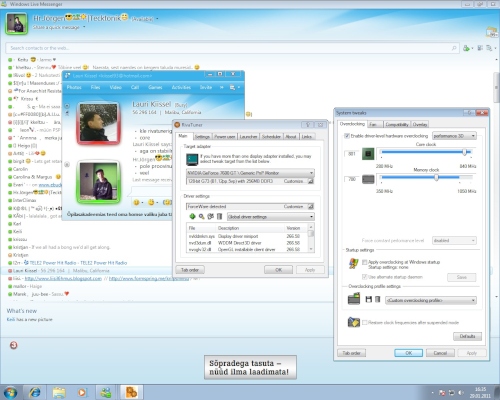This screenshot has height=400, width=500.
Task: Click the first smiley emoticon picker in chat window
Action: 136,202
